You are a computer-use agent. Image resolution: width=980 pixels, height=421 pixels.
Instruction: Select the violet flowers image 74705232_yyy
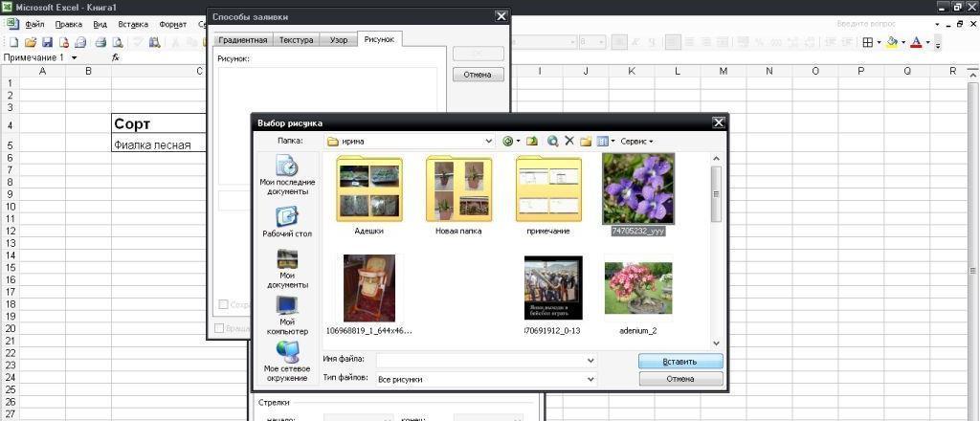pos(638,188)
